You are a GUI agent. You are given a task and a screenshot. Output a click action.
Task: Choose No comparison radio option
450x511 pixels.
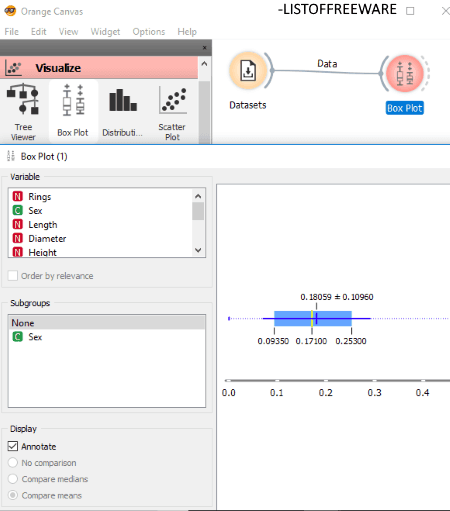click(x=13, y=463)
